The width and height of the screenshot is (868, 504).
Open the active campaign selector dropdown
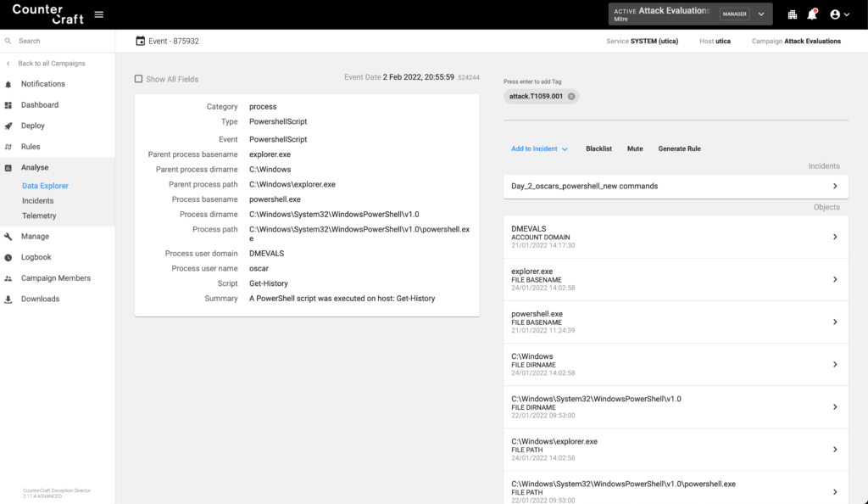click(x=761, y=14)
